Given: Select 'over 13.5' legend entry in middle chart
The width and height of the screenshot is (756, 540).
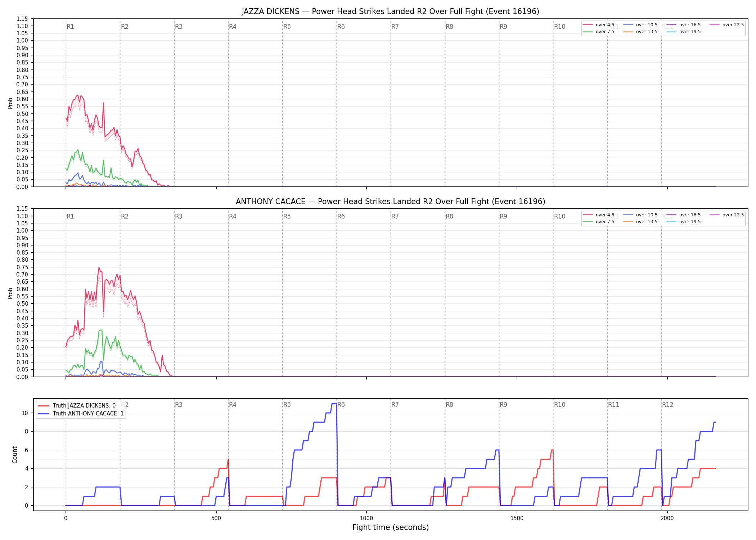Looking at the screenshot, I should pos(640,222).
